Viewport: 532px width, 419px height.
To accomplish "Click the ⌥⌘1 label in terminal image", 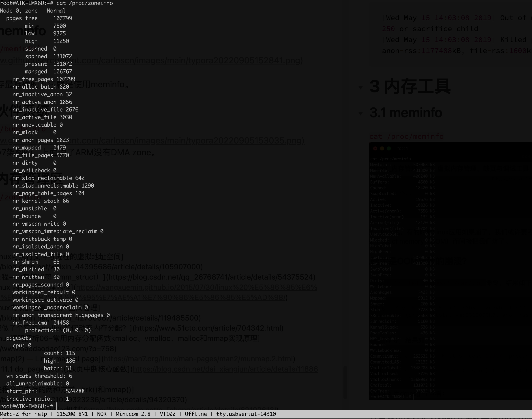I will (x=402, y=149).
